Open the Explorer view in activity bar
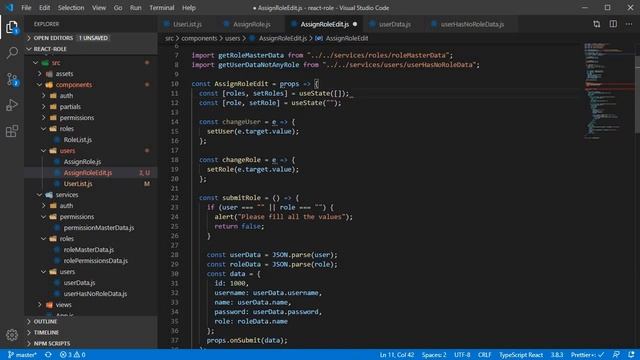The width and height of the screenshot is (640, 360). (x=12, y=27)
